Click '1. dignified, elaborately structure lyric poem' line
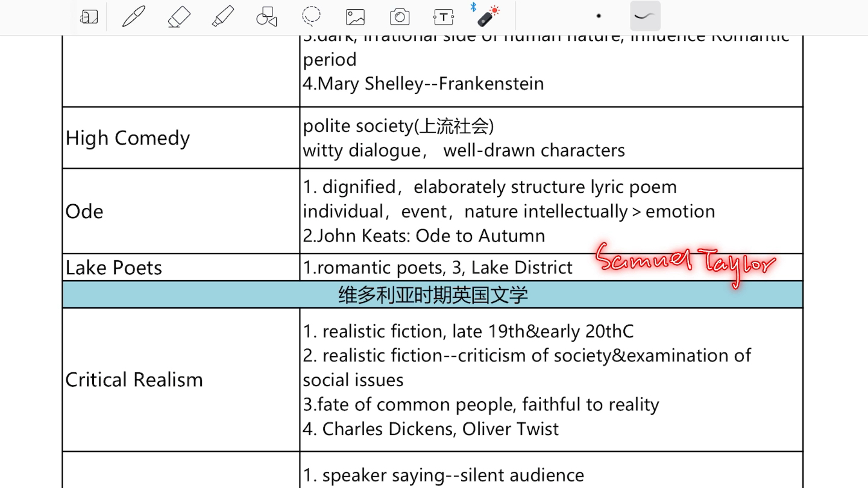This screenshot has height=488, width=868. tap(489, 187)
